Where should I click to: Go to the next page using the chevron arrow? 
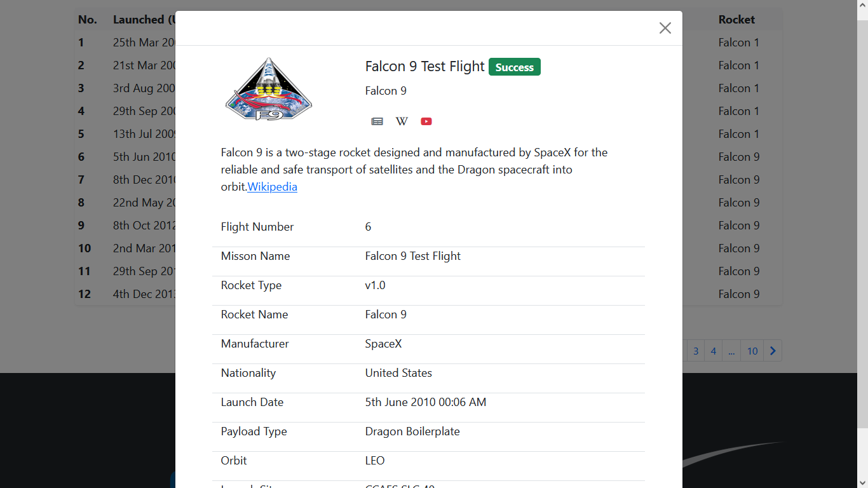pos(772,351)
